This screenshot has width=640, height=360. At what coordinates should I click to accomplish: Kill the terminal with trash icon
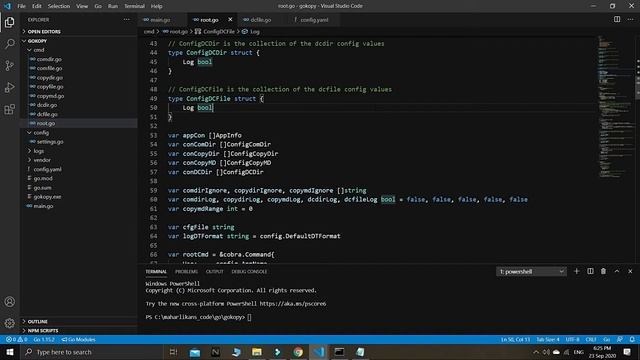pos(603,271)
